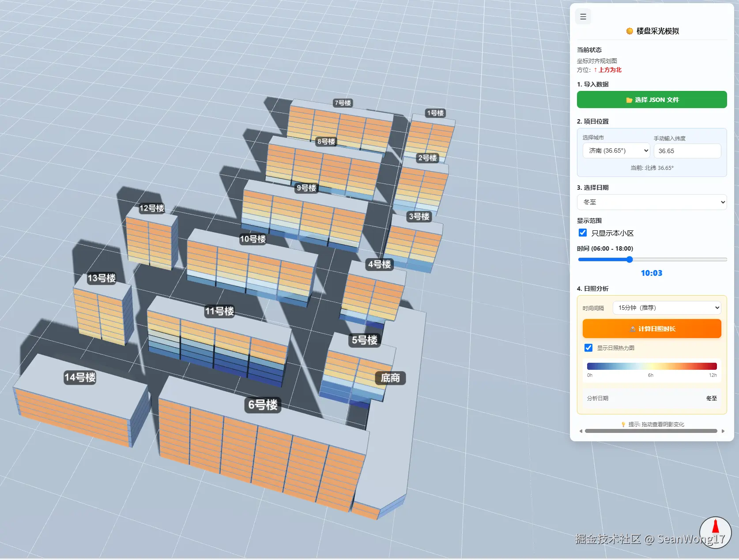Click the 10:03 time readout
739x560 pixels.
coord(652,273)
